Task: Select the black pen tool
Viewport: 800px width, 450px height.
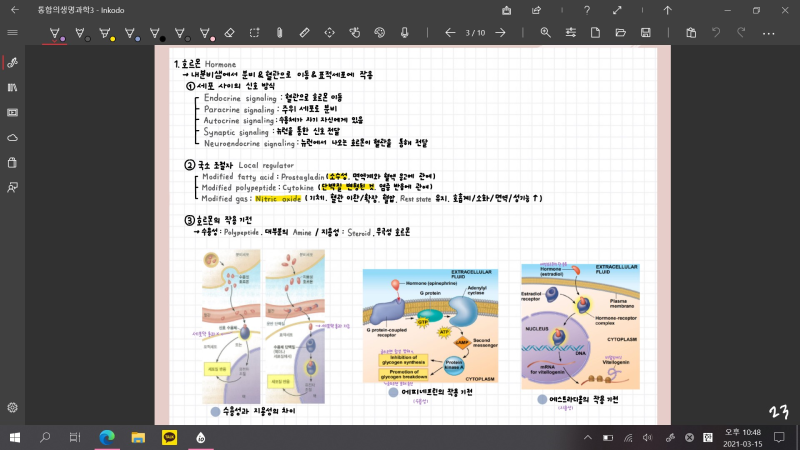Action: (x=156, y=34)
